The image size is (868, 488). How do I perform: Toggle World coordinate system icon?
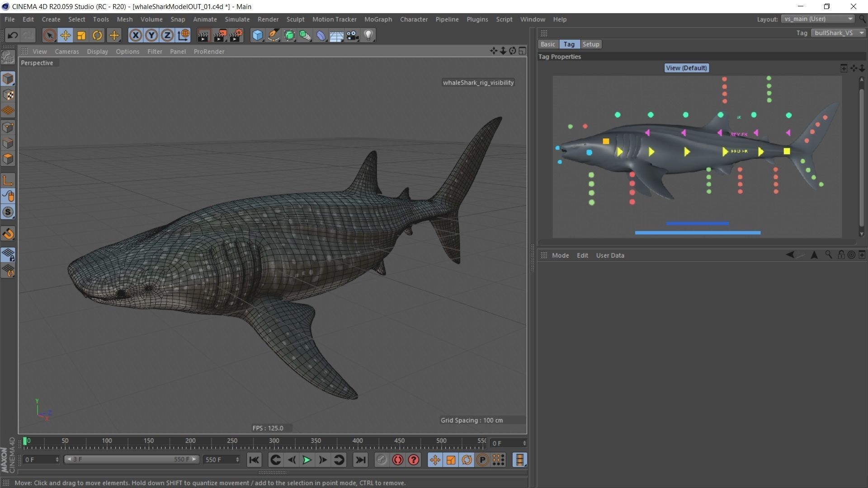pos(184,35)
